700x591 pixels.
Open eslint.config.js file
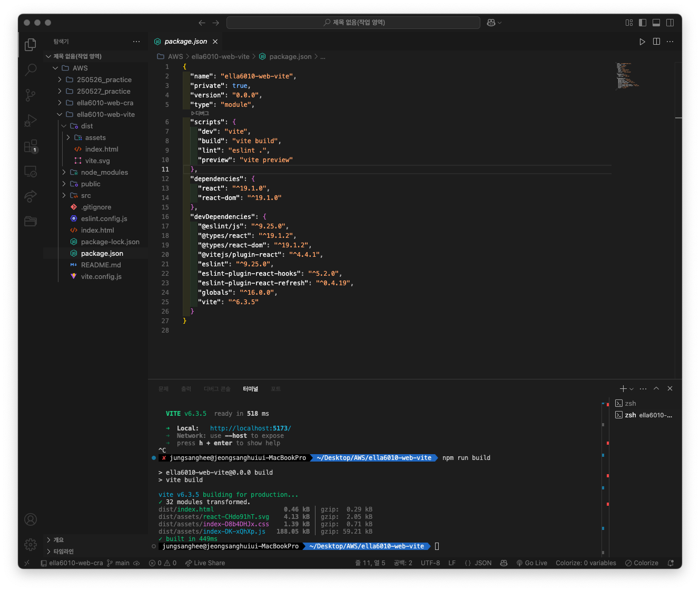coord(104,218)
